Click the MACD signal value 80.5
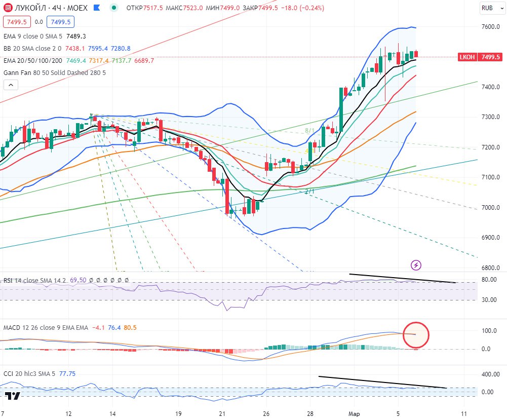The image size is (507, 420). point(130,327)
